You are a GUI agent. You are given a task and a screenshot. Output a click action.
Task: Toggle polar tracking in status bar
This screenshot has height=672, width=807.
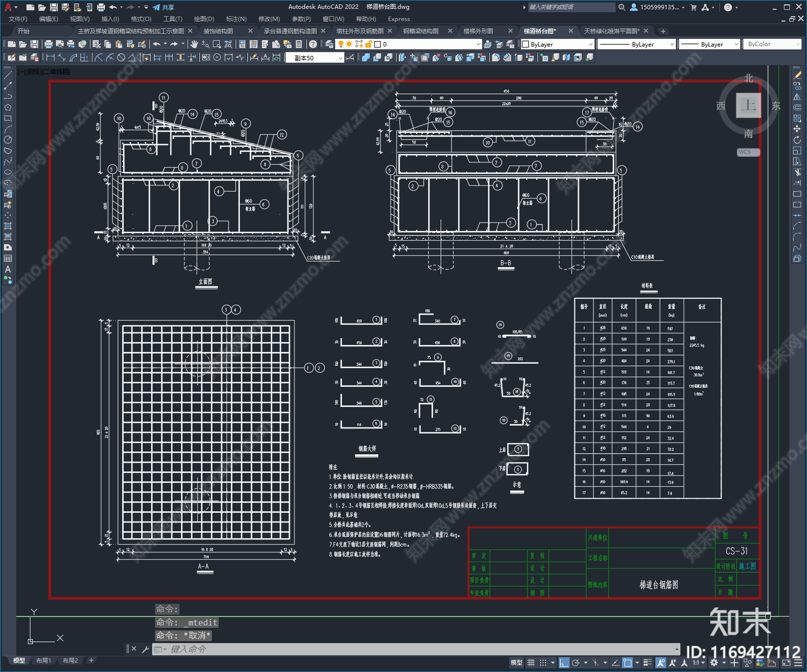click(575, 662)
